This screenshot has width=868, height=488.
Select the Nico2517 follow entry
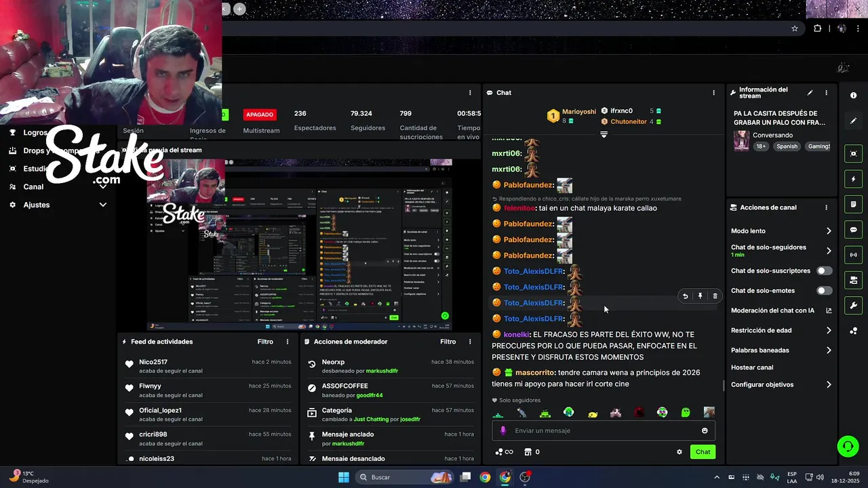pyautogui.click(x=207, y=366)
